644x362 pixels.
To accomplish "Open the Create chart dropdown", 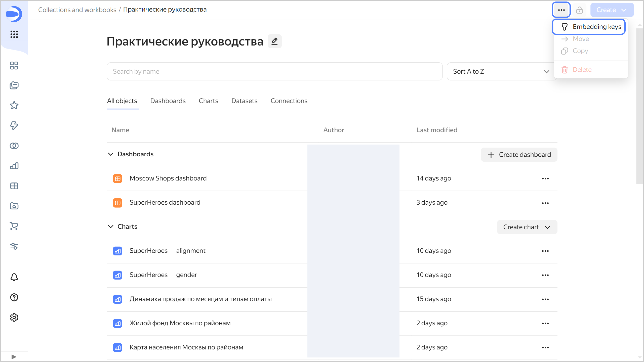I will [527, 227].
